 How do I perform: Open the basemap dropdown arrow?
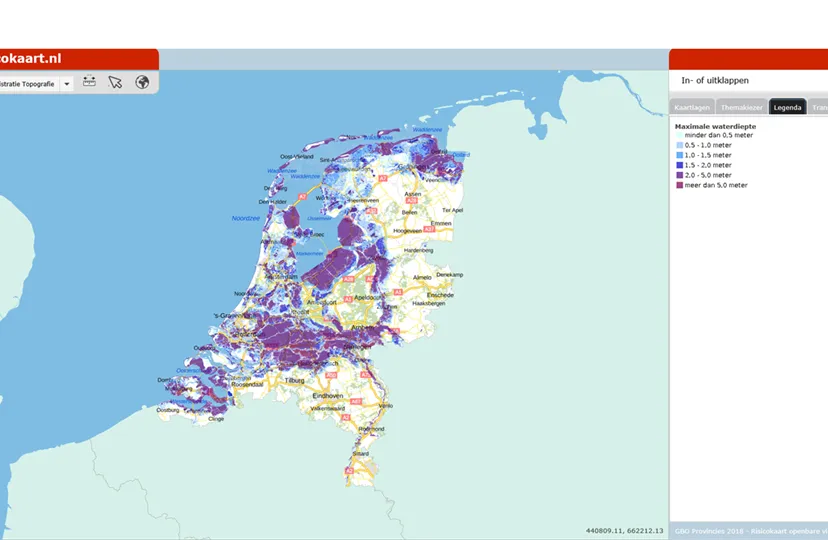click(x=67, y=84)
